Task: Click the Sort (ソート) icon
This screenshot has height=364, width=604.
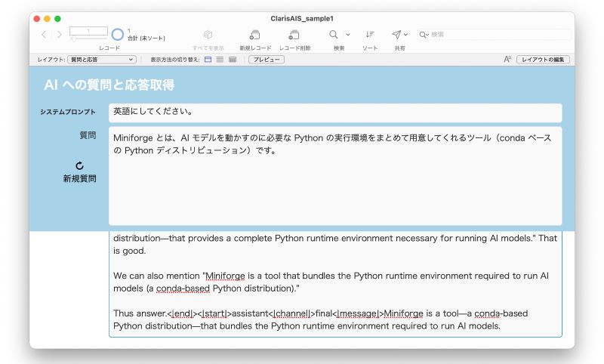Action: (370, 35)
